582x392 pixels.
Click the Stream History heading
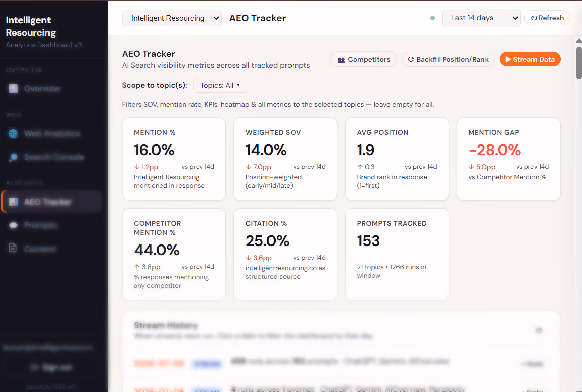(166, 325)
